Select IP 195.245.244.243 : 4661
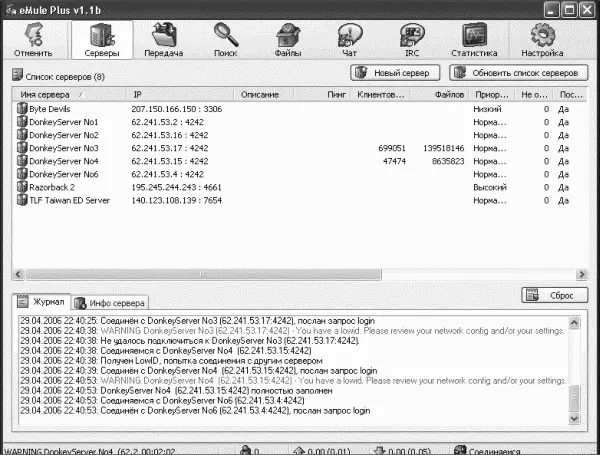600x455 pixels. pos(176,188)
